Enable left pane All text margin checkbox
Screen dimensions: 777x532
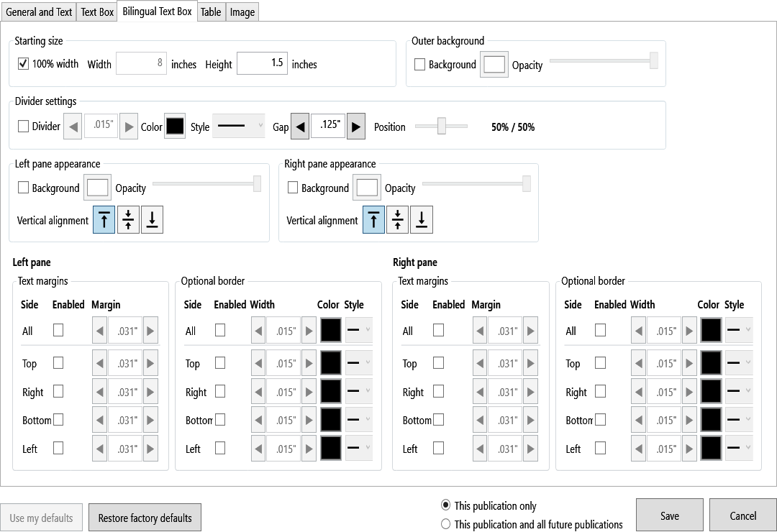(x=58, y=330)
